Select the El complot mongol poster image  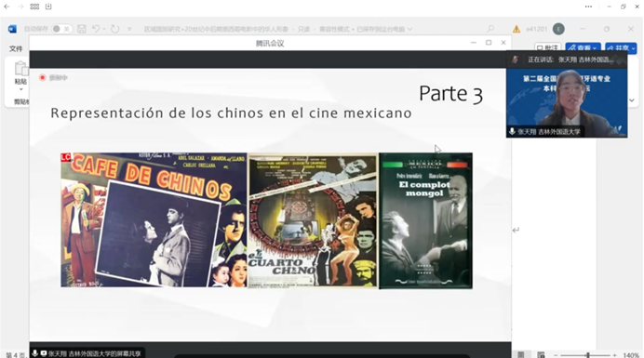tap(425, 221)
